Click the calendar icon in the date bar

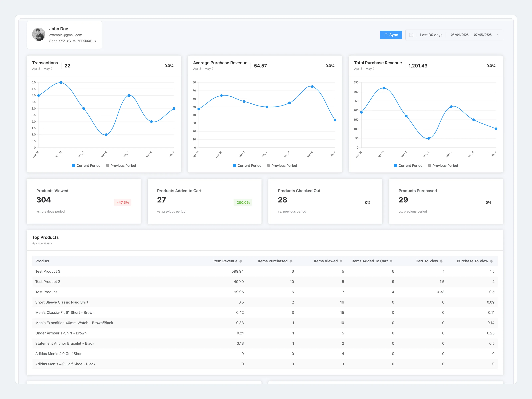click(411, 35)
